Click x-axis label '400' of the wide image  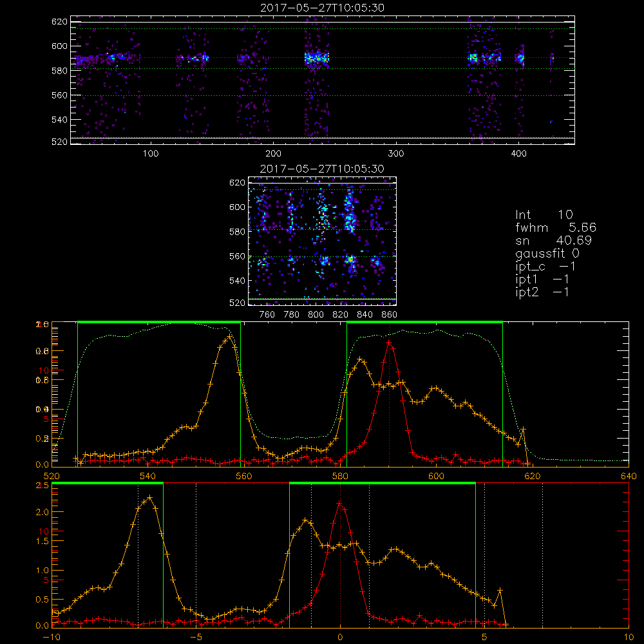[x=518, y=154]
